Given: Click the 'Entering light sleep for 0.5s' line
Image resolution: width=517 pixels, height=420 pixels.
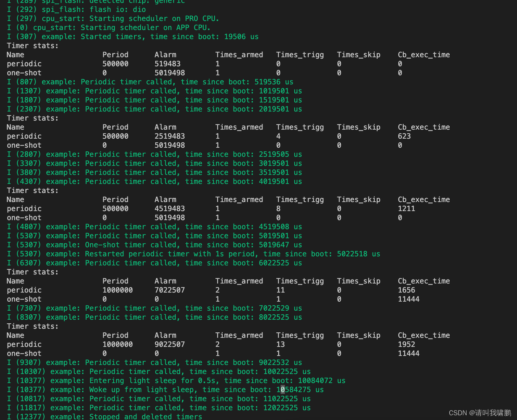Looking at the screenshot, I should [176, 381].
